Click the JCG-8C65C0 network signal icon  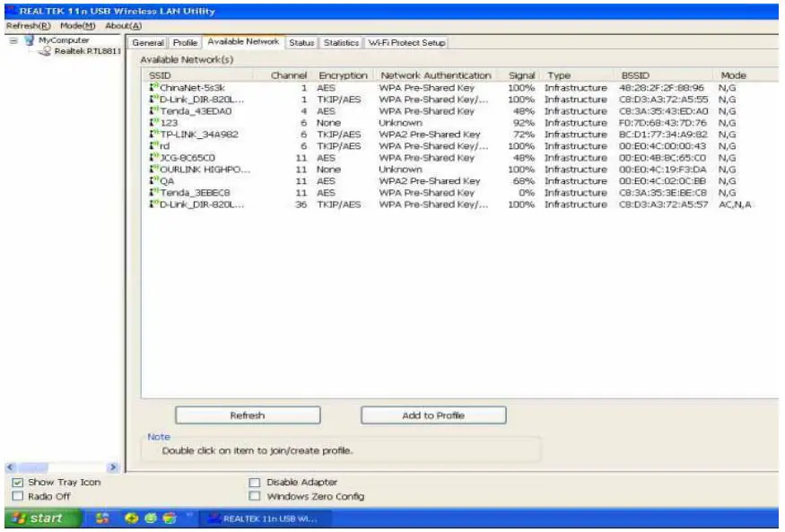pyautogui.click(x=153, y=157)
